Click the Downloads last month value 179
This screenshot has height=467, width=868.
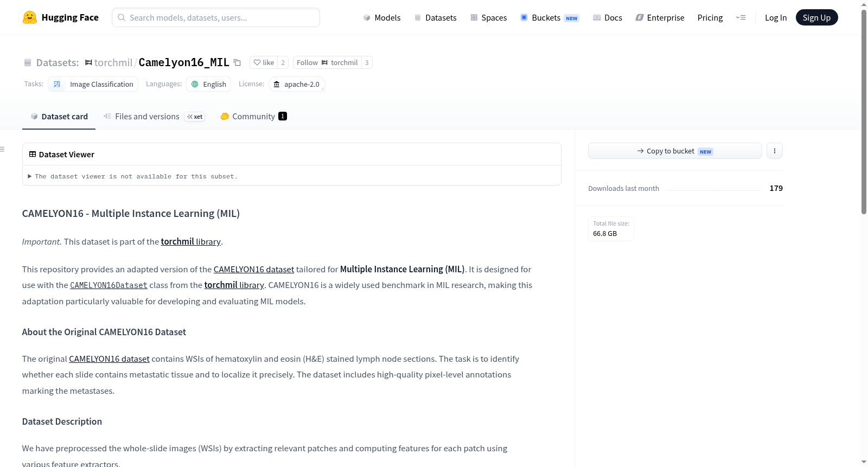[776, 188]
